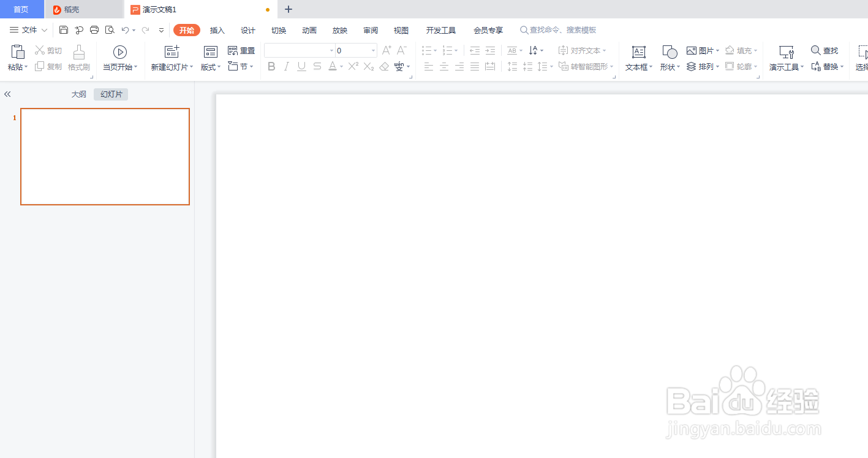
Task: Toggle Bold formatting
Action: tap(271, 66)
